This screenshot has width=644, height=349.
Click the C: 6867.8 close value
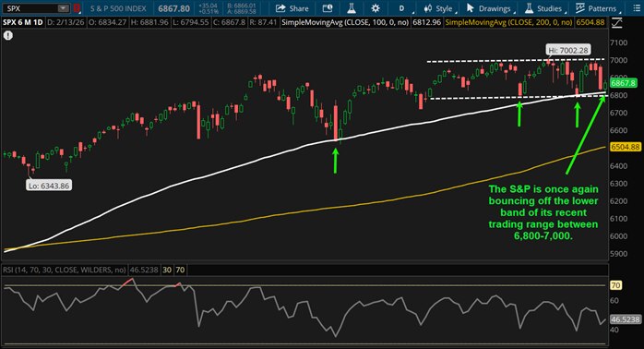tap(229, 22)
